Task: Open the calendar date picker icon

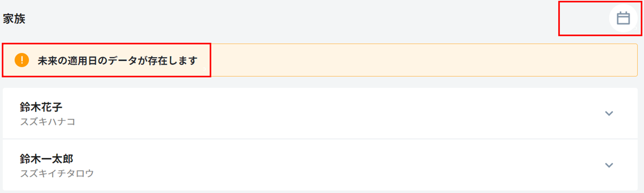Action: coord(623,18)
